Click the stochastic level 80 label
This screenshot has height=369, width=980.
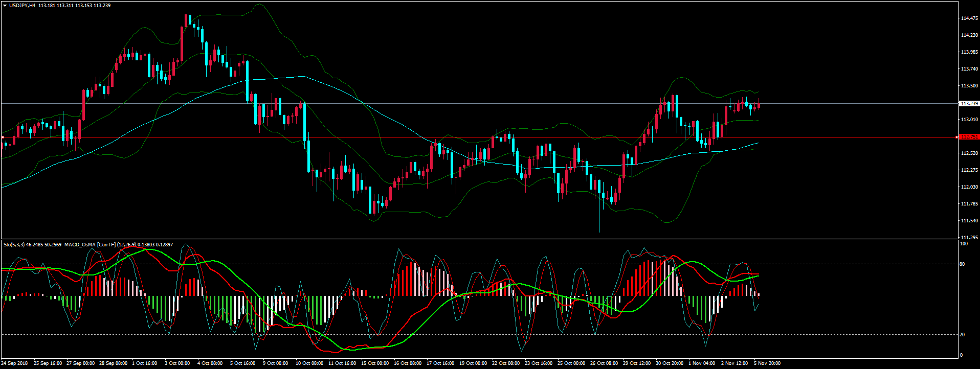coord(962,264)
